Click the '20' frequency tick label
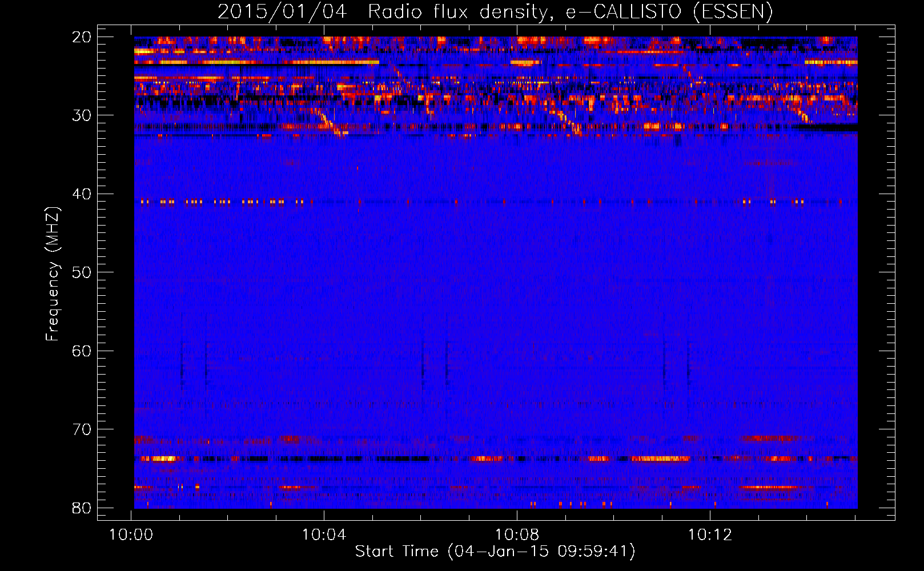The width and height of the screenshot is (924, 571). tap(82, 37)
